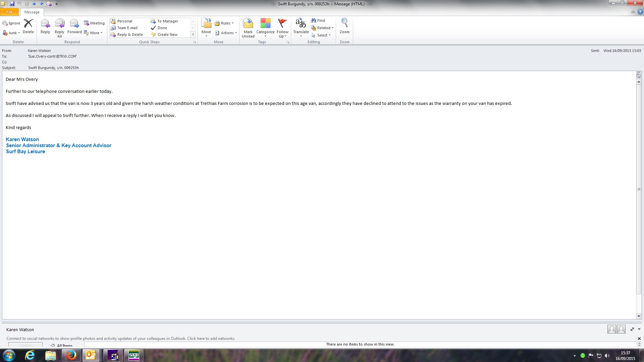Click the Zoom magnifier icon
The image size is (644, 362).
[x=344, y=23]
